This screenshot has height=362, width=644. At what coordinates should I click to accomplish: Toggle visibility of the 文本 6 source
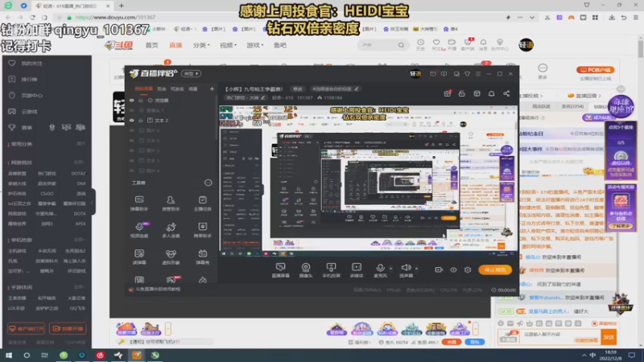132,140
